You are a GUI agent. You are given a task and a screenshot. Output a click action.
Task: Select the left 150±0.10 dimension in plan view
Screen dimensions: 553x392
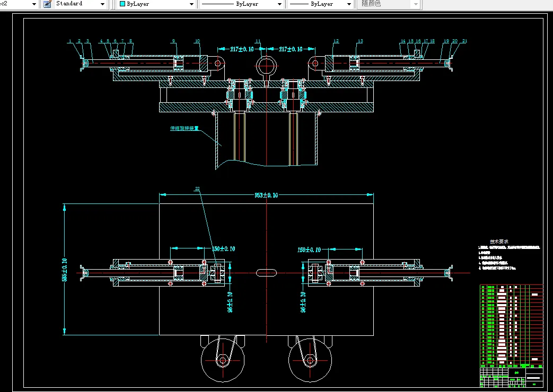point(223,248)
